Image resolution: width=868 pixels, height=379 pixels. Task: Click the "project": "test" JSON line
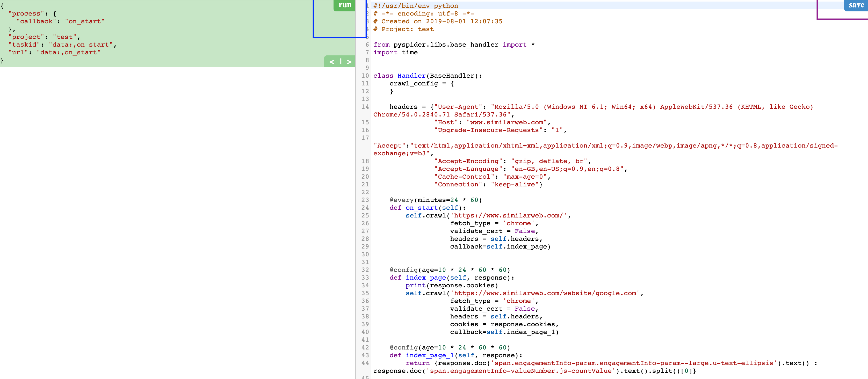pyautogui.click(x=44, y=37)
